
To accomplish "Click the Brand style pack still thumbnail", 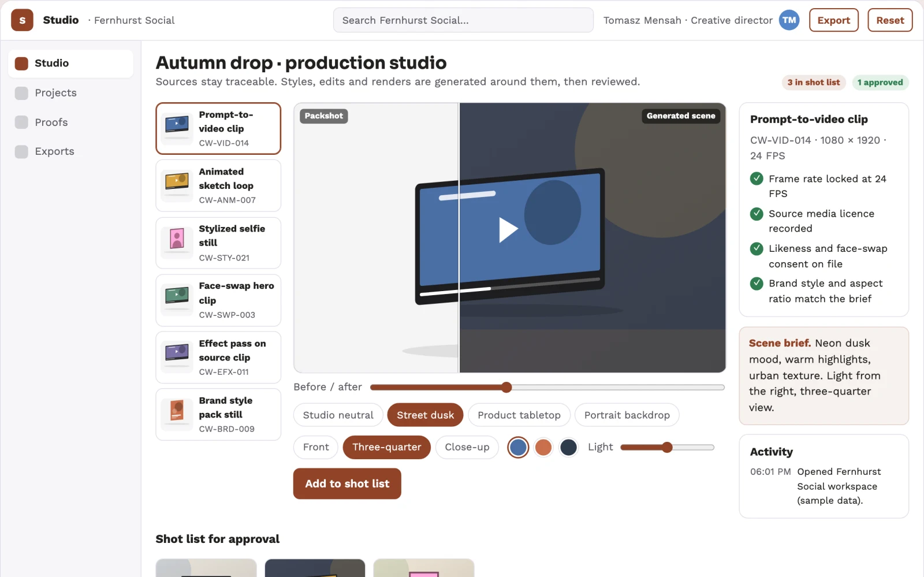I will (177, 414).
